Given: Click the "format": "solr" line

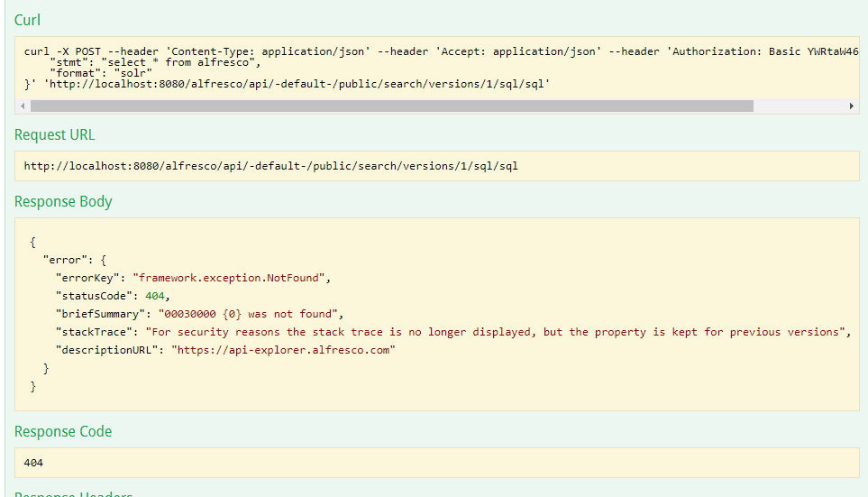Looking at the screenshot, I should click(101, 73).
